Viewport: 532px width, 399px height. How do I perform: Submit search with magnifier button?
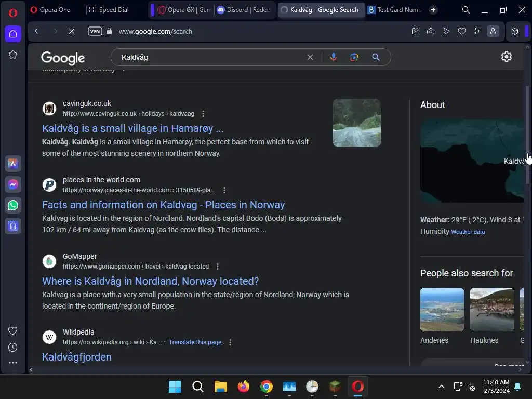(376, 57)
